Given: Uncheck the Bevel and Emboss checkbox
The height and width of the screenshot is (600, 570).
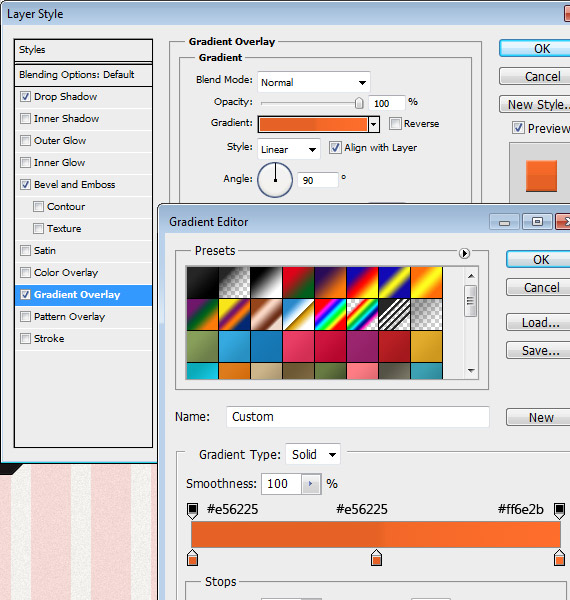Looking at the screenshot, I should tap(25, 184).
